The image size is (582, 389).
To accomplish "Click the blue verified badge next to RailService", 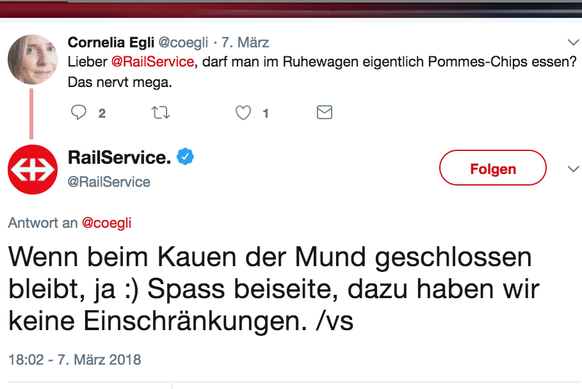I will click(185, 157).
